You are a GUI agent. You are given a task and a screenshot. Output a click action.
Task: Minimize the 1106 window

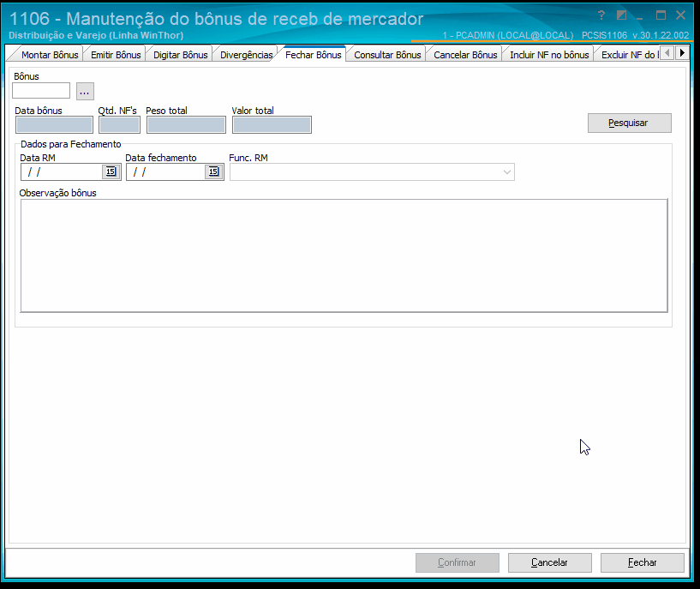coord(640,16)
